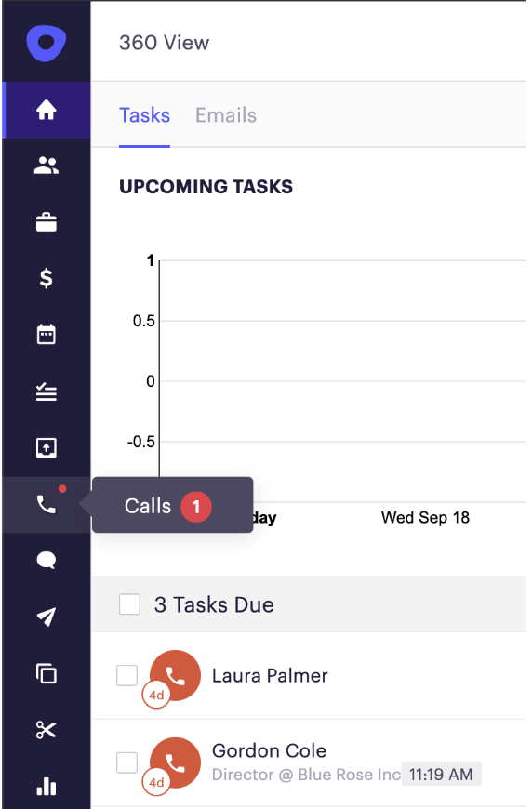Check the 3 Tasks Due checkbox
The image size is (532, 809).
pyautogui.click(x=129, y=604)
